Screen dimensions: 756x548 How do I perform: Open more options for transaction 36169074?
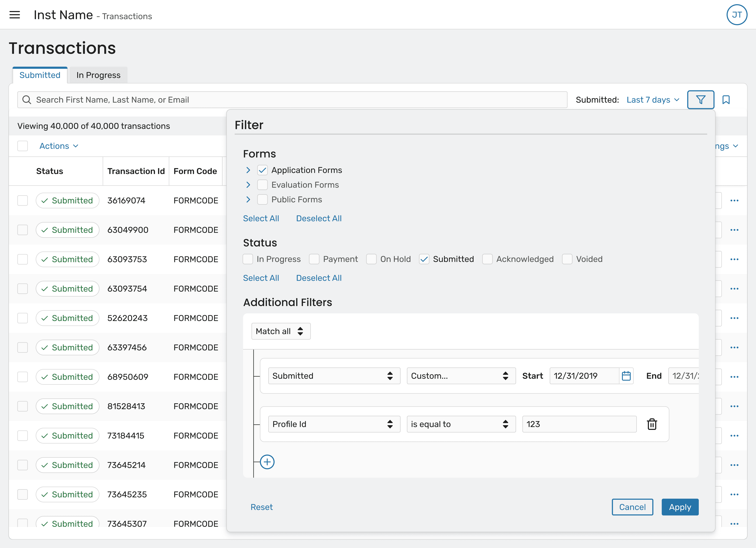pyautogui.click(x=734, y=201)
